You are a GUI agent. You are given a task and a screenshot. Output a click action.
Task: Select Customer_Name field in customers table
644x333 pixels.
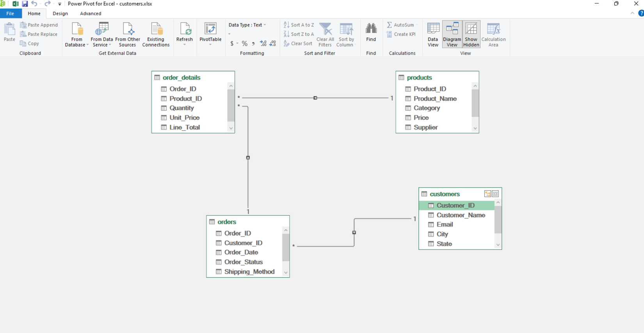[x=461, y=215]
